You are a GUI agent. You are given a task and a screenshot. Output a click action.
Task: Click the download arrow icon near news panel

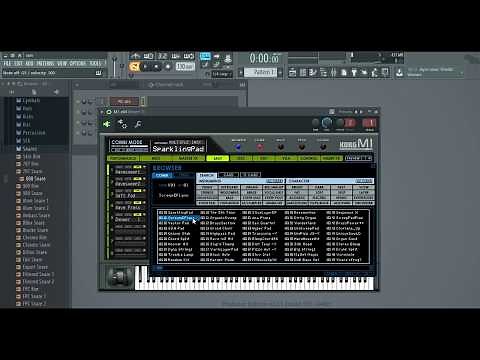(399, 72)
